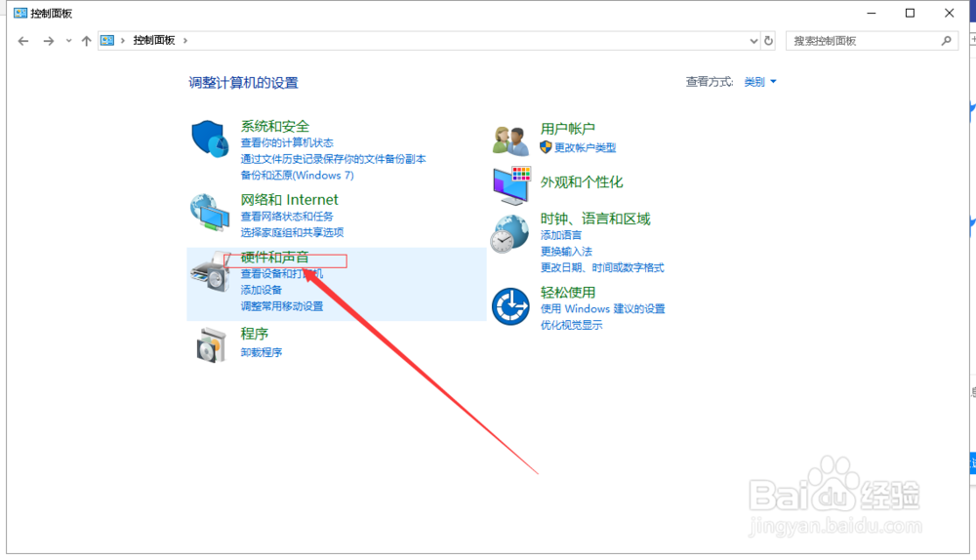Go up one level with up arrow
This screenshot has height=560, width=976.
tap(86, 41)
